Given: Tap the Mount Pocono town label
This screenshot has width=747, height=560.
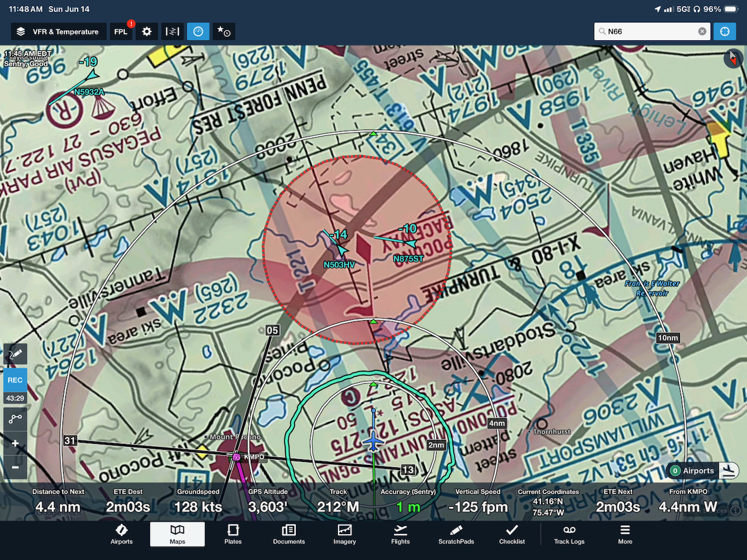Looking at the screenshot, I should 235,437.
